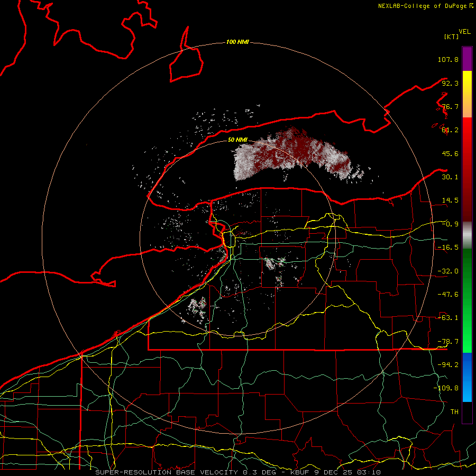
Task: Click the [KT] units label
Action: coord(451,36)
